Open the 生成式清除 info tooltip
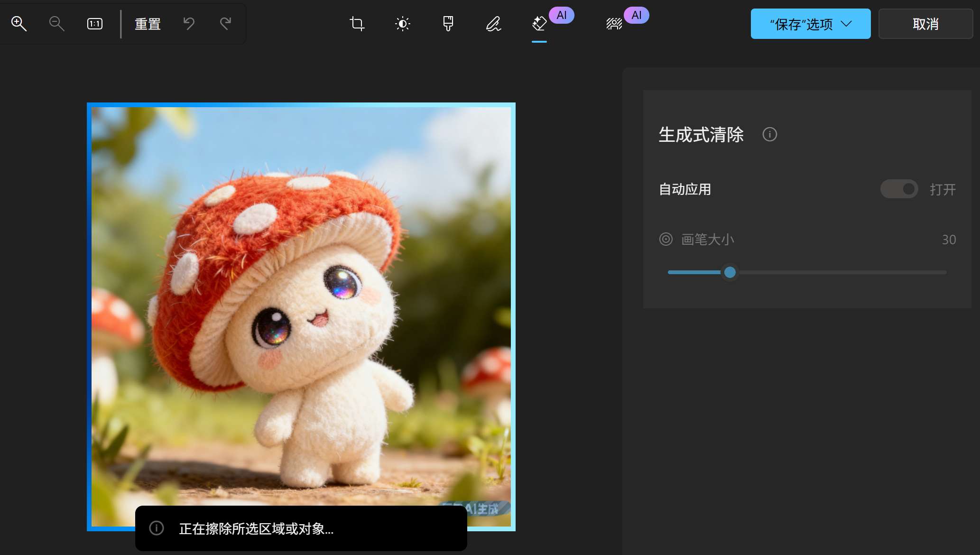The width and height of the screenshot is (980, 555). pos(769,134)
